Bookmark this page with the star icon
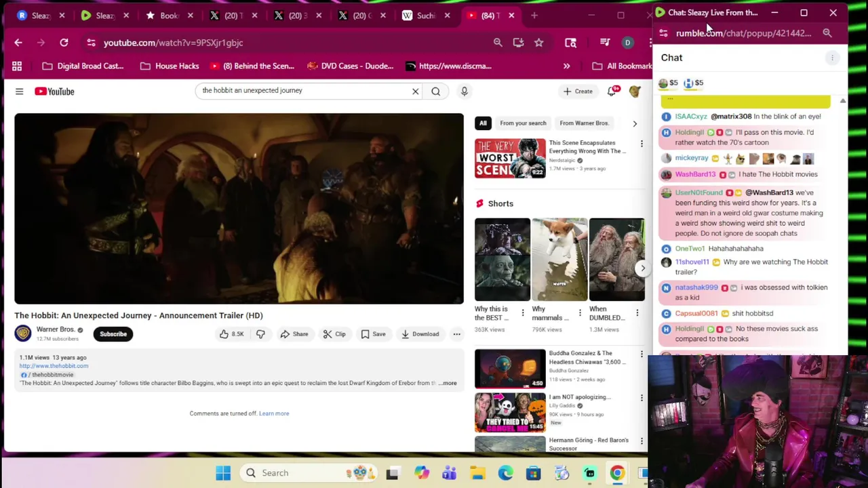Image resolution: width=868 pixels, height=488 pixels. tap(538, 43)
